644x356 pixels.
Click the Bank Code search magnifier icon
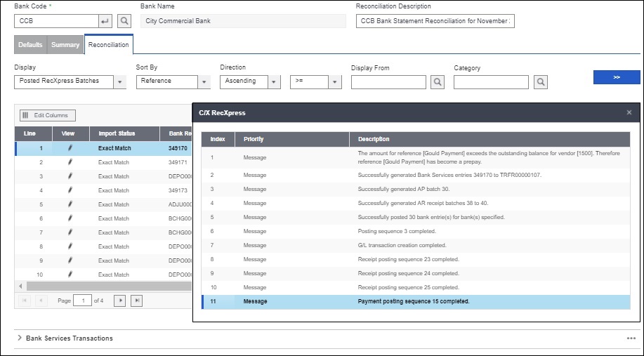[124, 21]
